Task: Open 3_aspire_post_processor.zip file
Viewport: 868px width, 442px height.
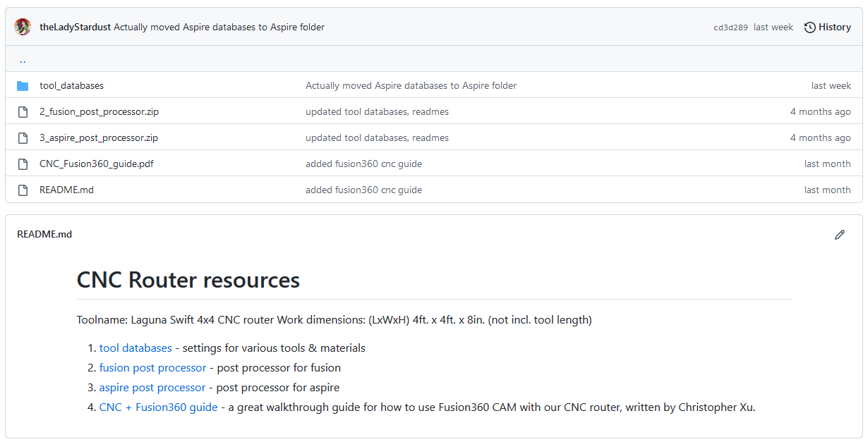Action: (x=99, y=137)
